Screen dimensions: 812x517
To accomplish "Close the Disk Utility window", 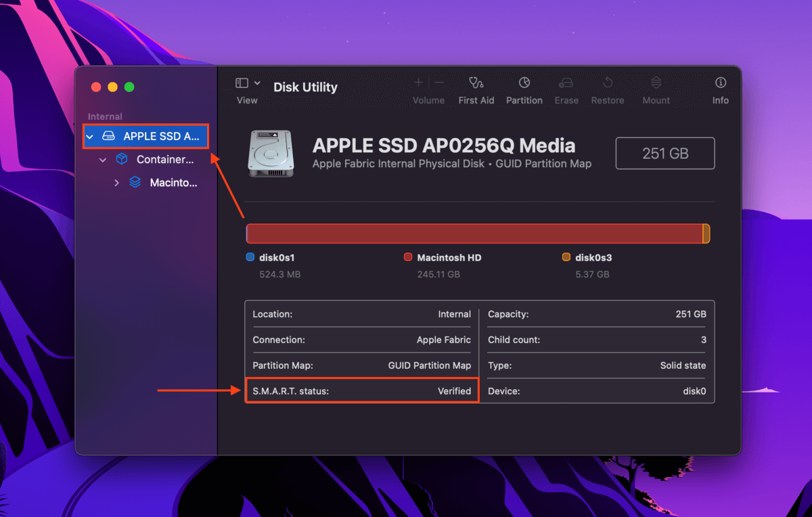I will (96, 87).
